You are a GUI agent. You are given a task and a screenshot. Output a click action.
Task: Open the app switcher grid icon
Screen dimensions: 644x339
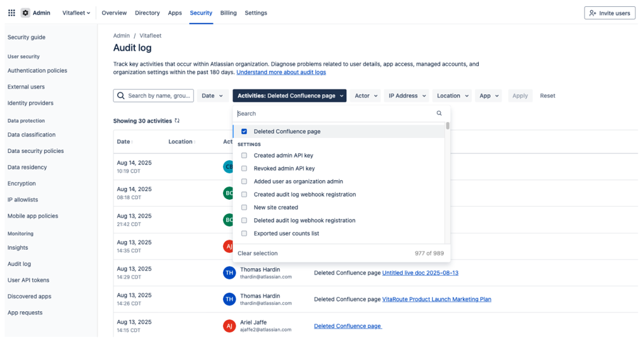tap(11, 13)
